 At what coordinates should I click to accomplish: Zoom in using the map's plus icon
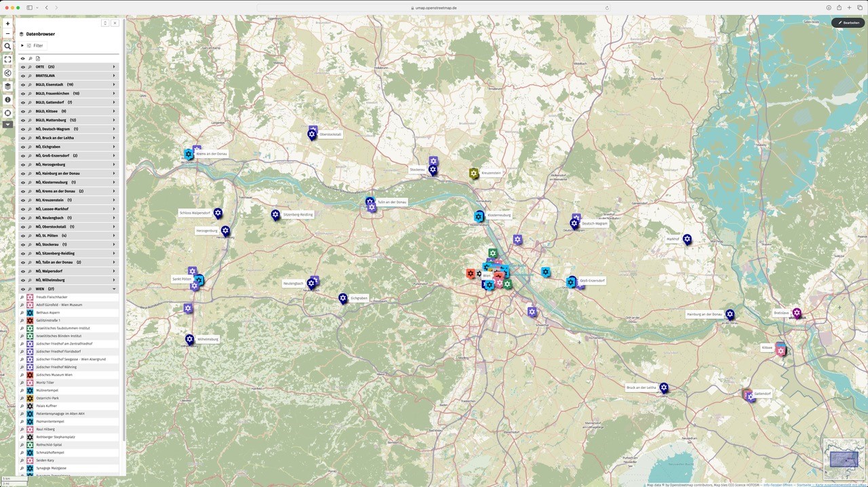[x=7, y=22]
